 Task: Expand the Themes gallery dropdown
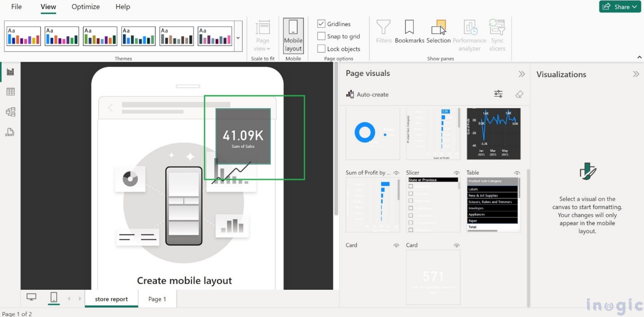point(238,36)
